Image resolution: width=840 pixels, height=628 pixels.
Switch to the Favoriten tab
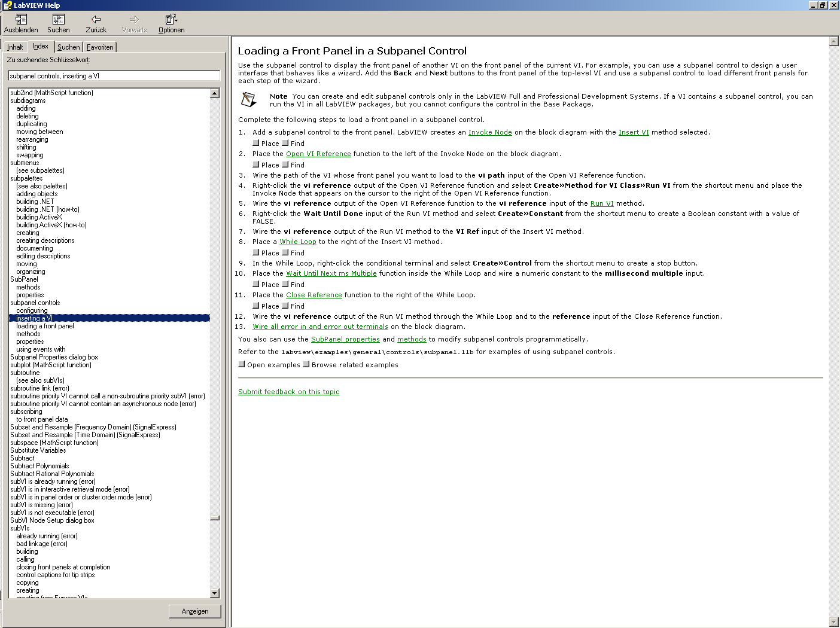click(100, 47)
